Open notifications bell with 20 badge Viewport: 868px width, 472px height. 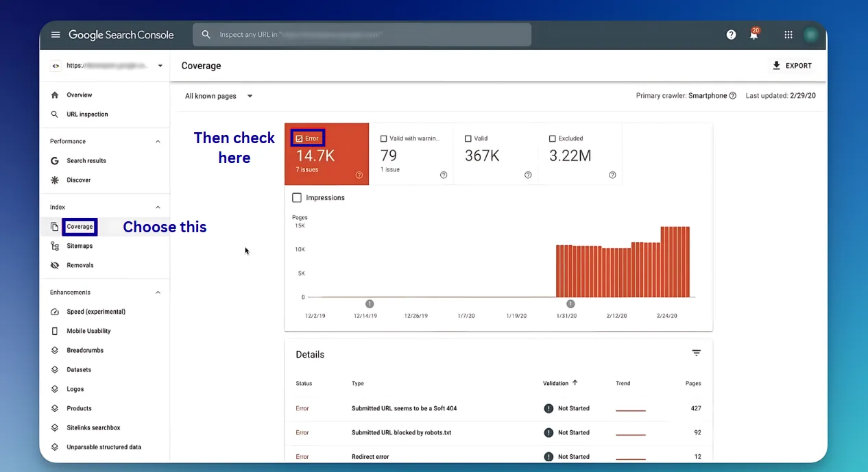coord(754,34)
